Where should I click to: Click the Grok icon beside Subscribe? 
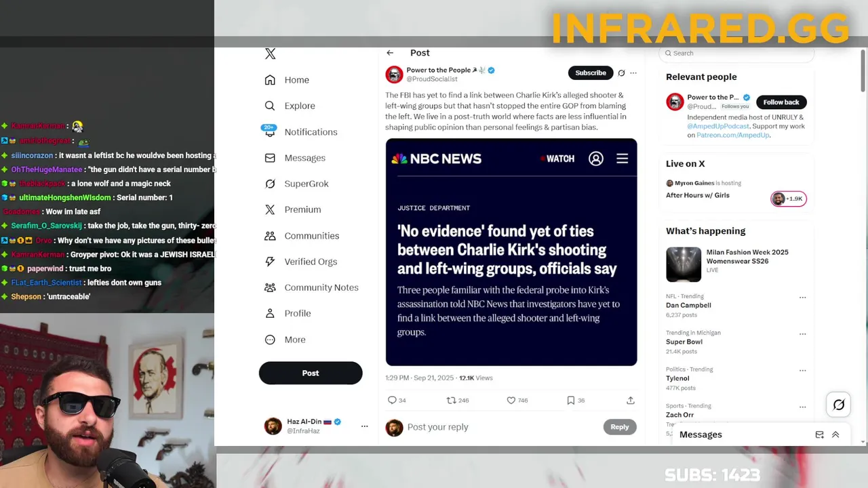621,73
